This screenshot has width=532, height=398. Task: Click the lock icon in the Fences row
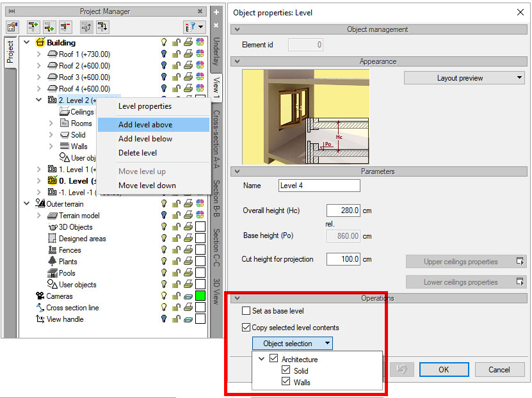[x=176, y=250]
